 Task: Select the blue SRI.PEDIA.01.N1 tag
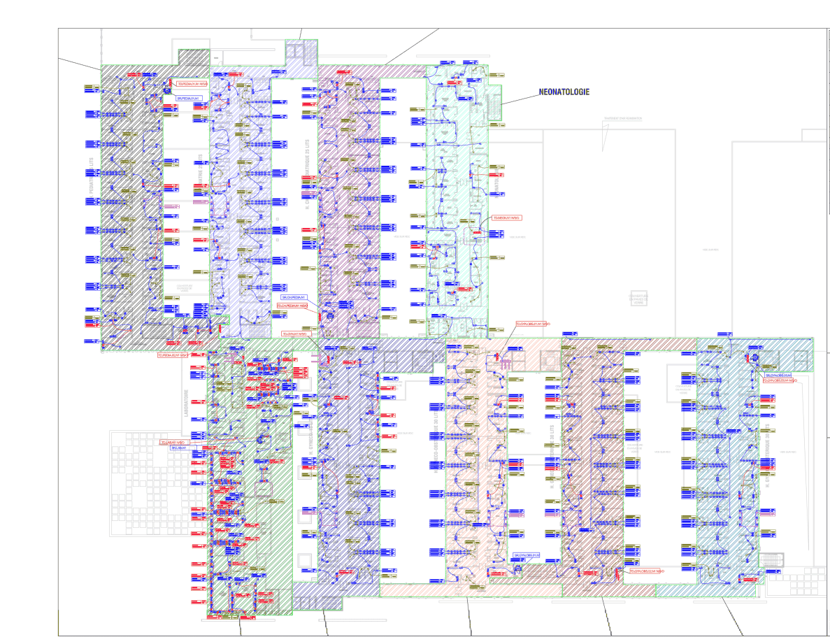tap(189, 99)
